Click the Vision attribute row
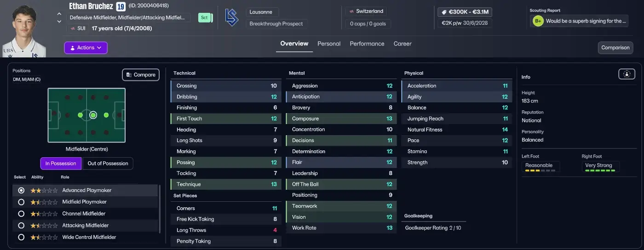Viewport: 644px width, 250px height. point(341,217)
